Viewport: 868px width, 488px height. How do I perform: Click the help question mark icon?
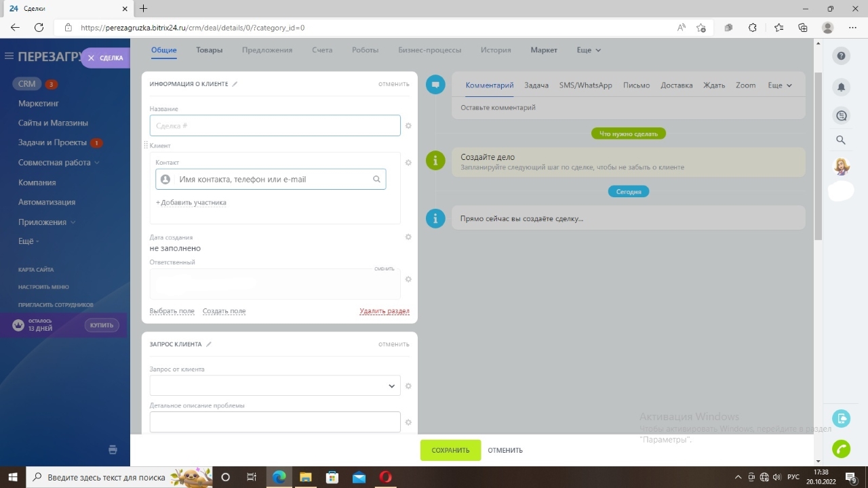tap(841, 56)
